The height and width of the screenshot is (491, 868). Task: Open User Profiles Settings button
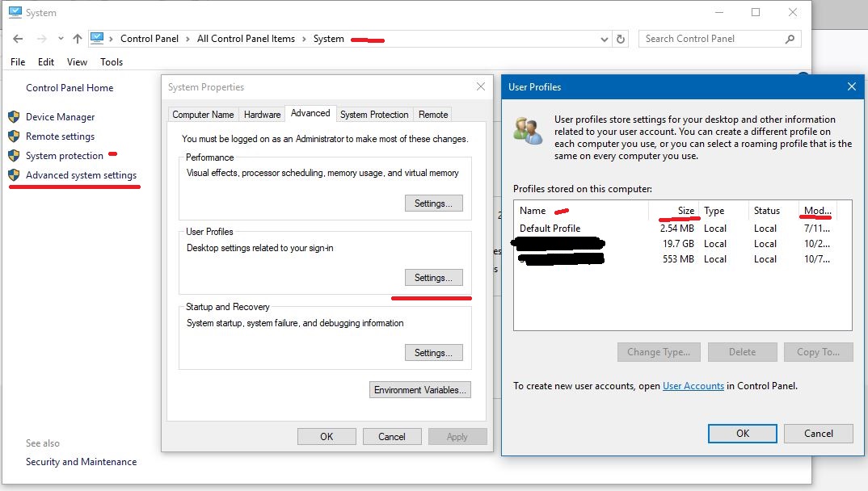pos(433,278)
